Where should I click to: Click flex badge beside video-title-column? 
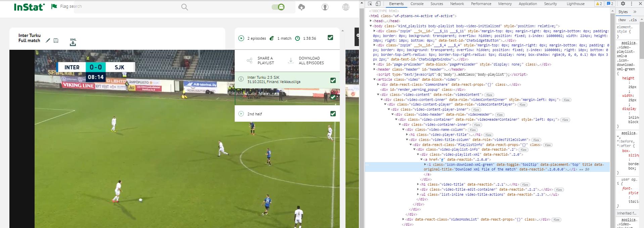point(536,140)
